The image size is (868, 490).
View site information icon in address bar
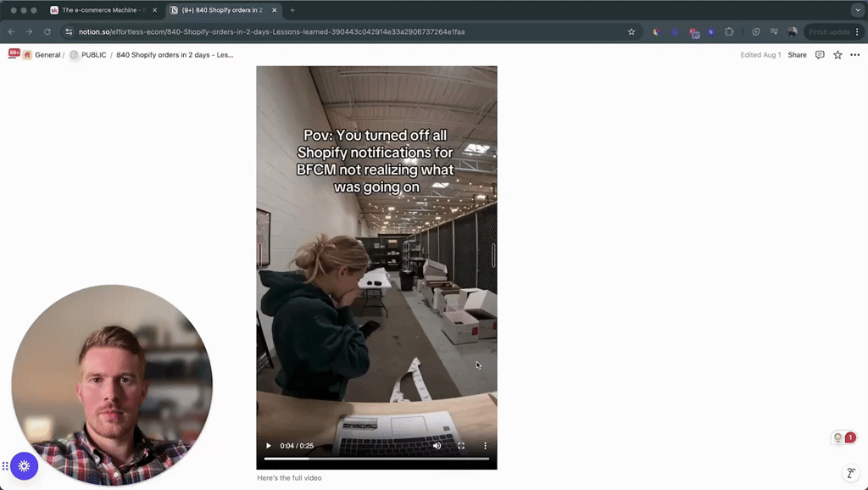(69, 32)
